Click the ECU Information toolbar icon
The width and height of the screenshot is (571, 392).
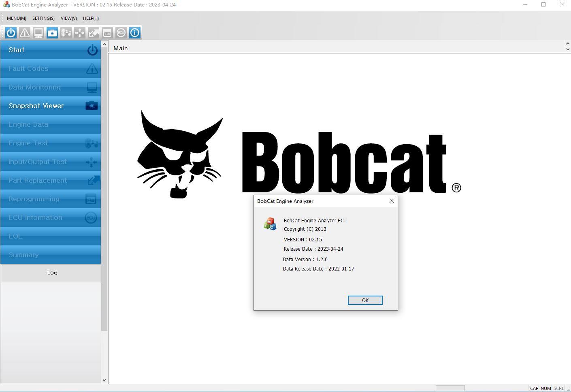[x=121, y=33]
